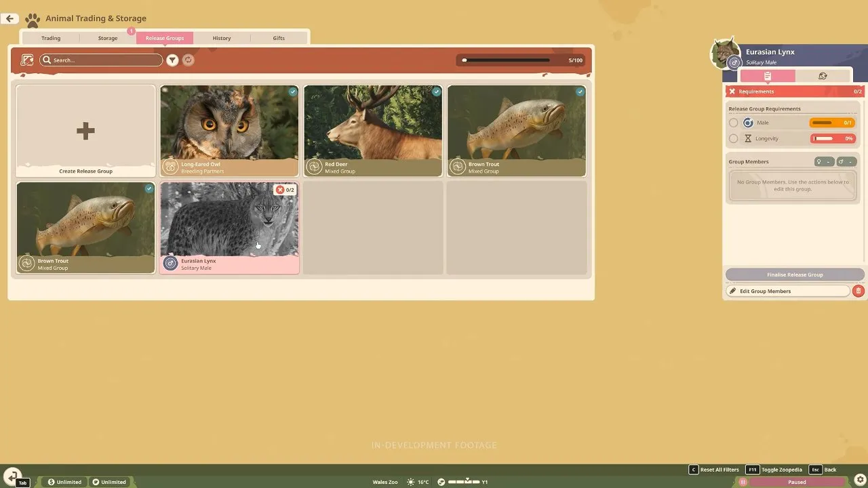The image size is (868, 488).
Task: Switch to the Storage tab
Action: coord(108,38)
